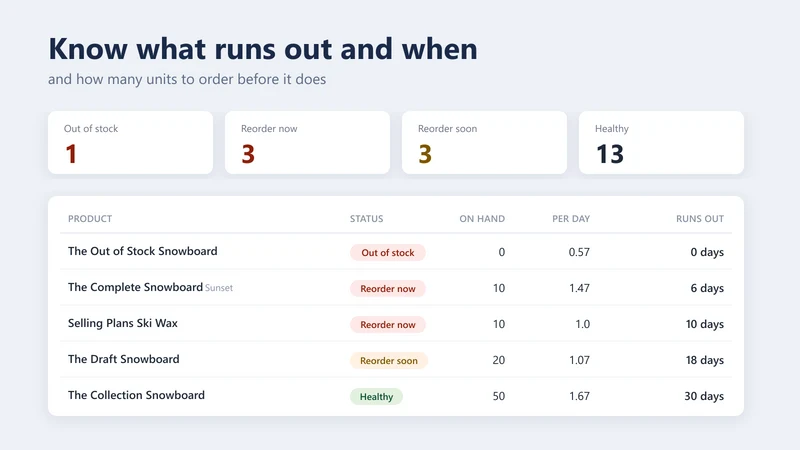The height and width of the screenshot is (450, 800).
Task: Open The Out of Stock Snowboard product
Action: click(142, 251)
